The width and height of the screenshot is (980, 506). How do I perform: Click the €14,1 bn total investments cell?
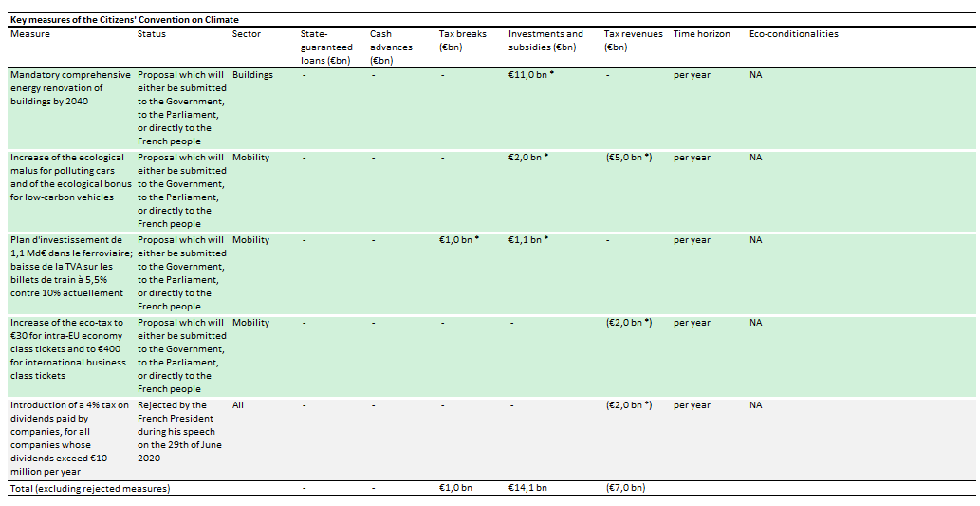tap(528, 488)
